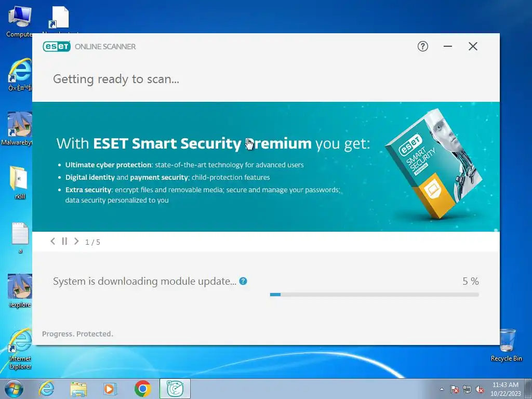Click the 1 / 5 slide counter
The image size is (532, 399).
pos(92,242)
